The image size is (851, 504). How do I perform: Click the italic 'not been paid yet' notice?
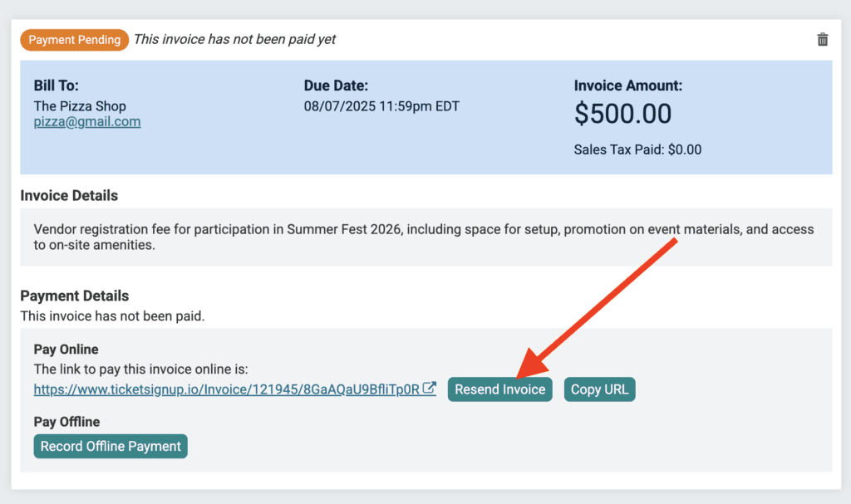(234, 40)
